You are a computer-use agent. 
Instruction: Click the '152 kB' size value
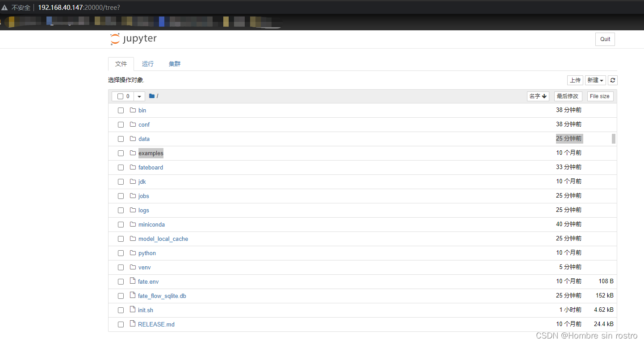(605, 296)
